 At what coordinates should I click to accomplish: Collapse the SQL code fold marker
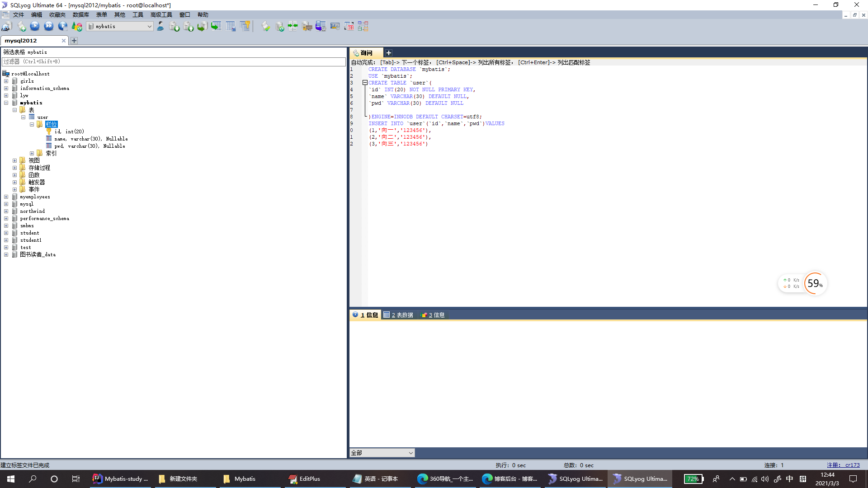pyautogui.click(x=365, y=83)
